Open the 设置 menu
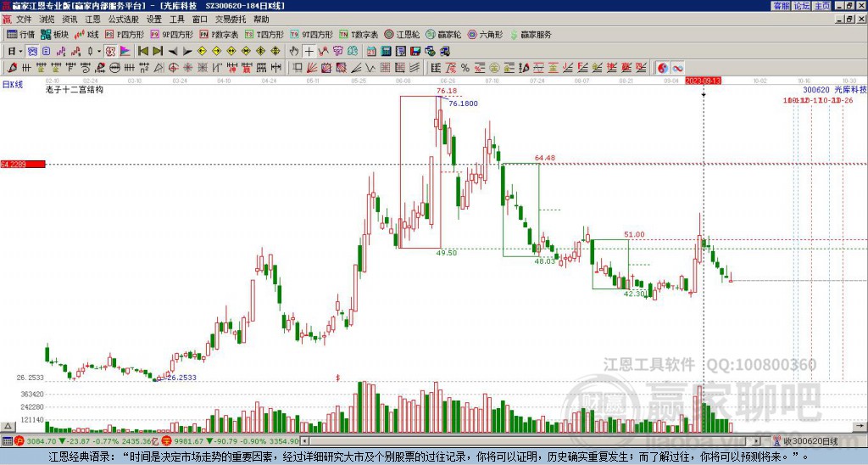This screenshot has height=465, width=868. click(154, 20)
